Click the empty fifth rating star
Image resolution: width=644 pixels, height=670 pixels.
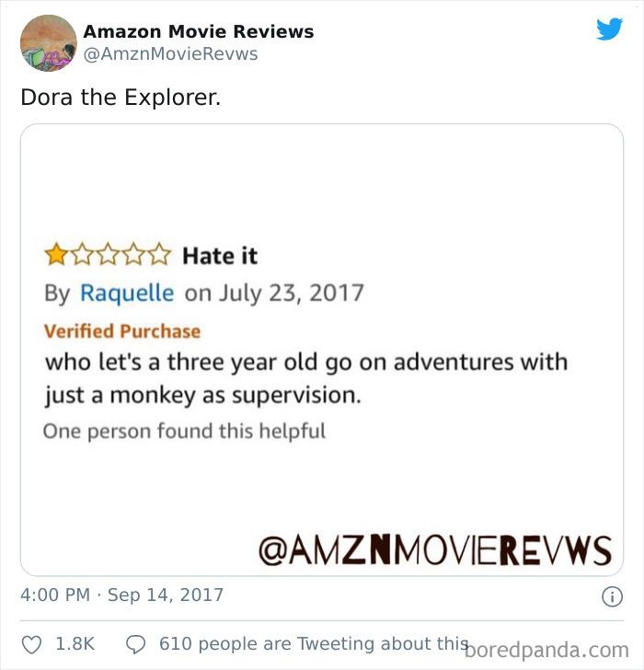click(x=160, y=255)
